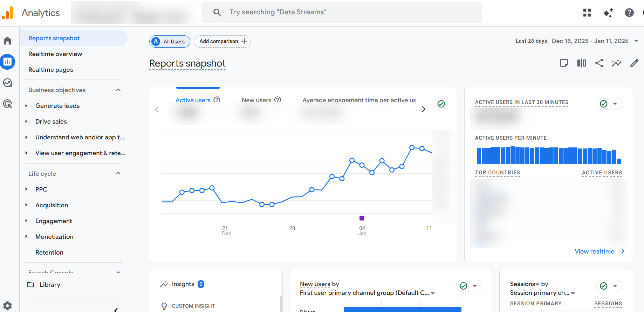Click the help question mark icon
The height and width of the screenshot is (312, 644).
click(x=629, y=13)
